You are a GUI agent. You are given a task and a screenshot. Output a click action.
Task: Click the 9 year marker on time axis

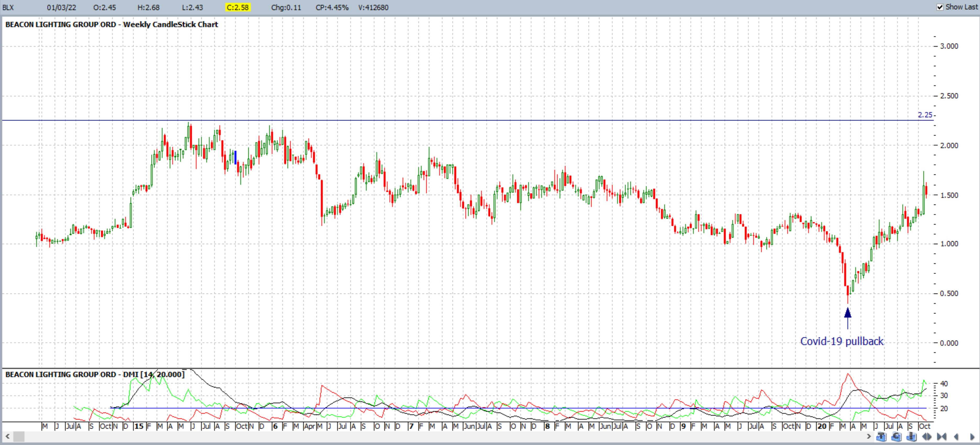684,426
